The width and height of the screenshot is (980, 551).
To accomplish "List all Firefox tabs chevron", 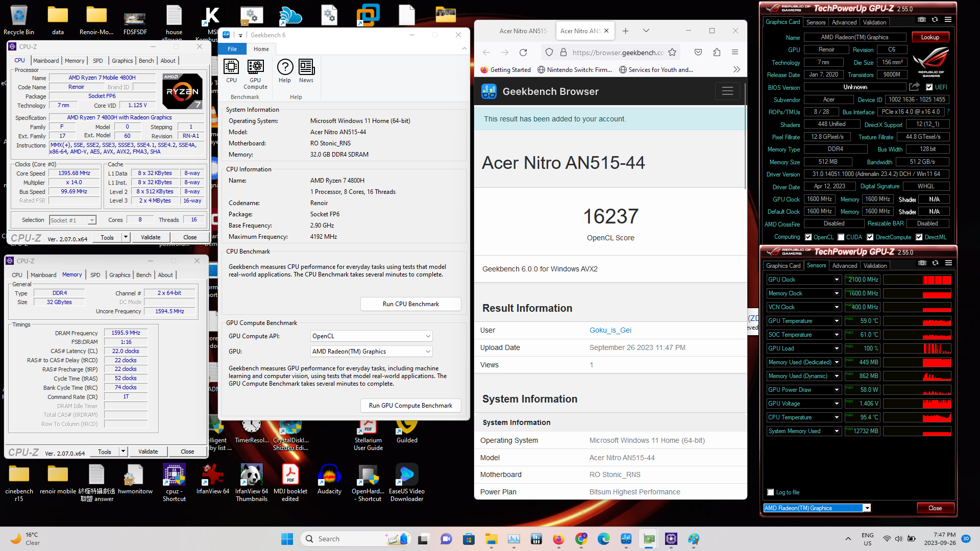I will 646,31.
